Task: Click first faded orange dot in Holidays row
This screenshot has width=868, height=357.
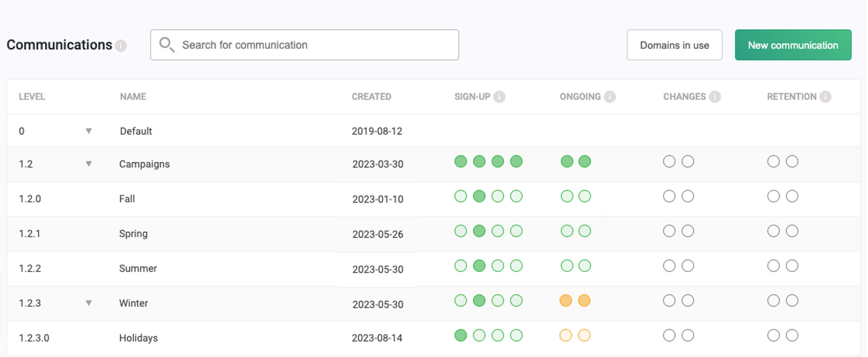Action: pos(565,335)
